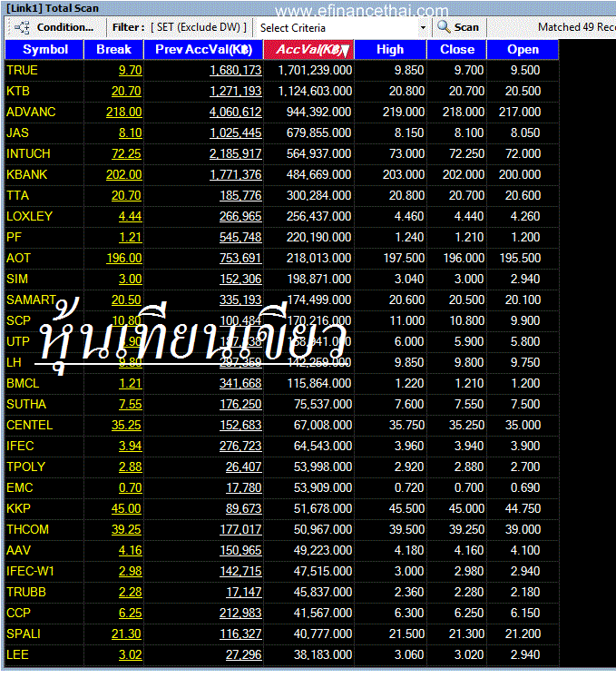Viewport: 616px width, 678px height.
Task: Select the ADVANC symbol
Action: tap(31, 112)
